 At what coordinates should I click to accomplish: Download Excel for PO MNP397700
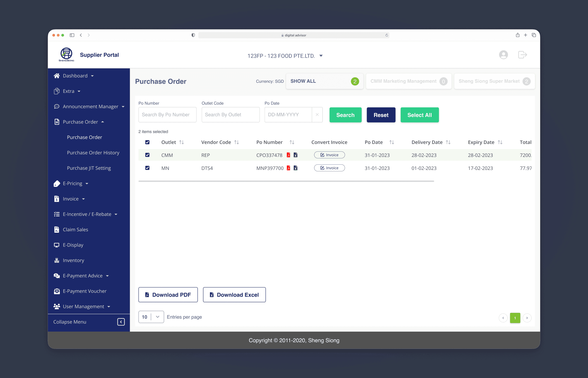295,168
